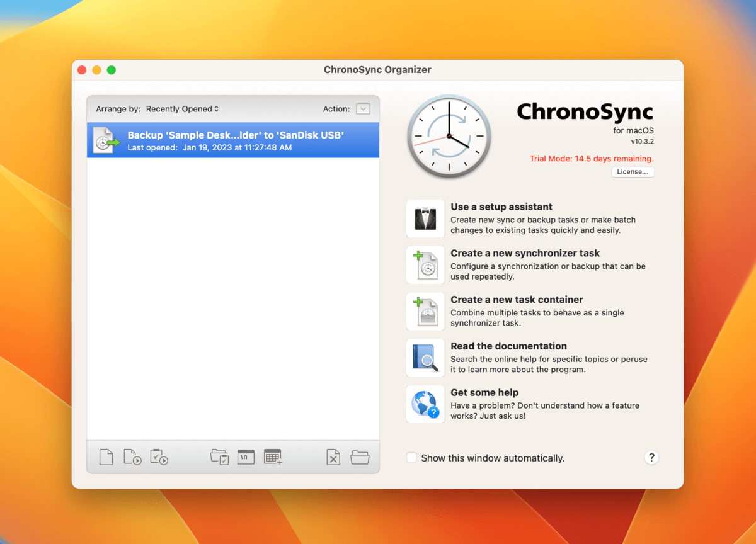Click the new blank document icon
Image resolution: width=756 pixels, height=544 pixels.
(x=106, y=457)
